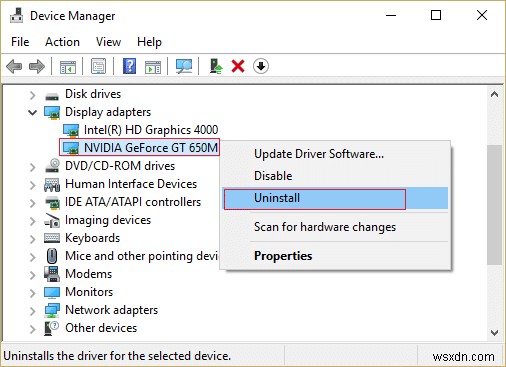Click the Disk drives category icon
This screenshot has height=367, width=506.
52,95
